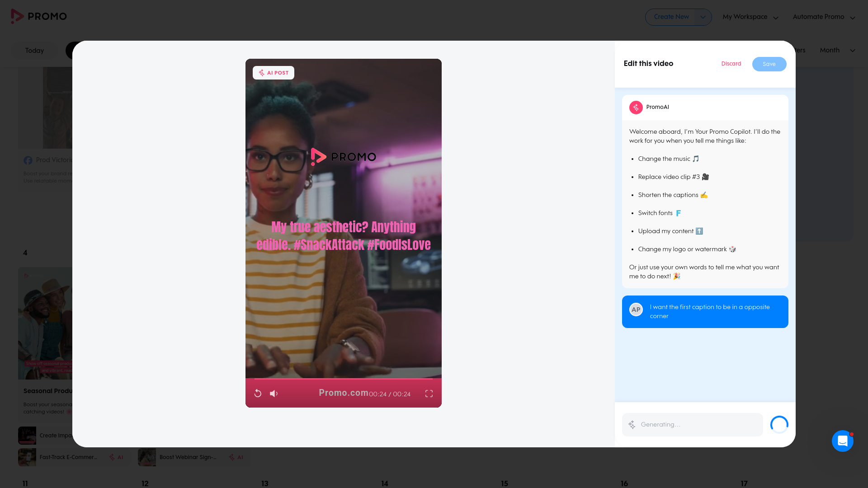
Task: Click the Create New button
Action: (671, 17)
